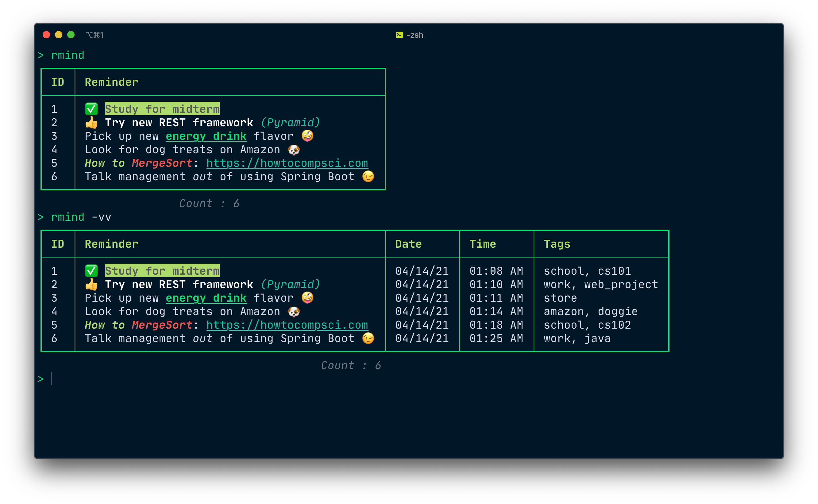Click the dog face emoji in second table
The image size is (818, 504).
[294, 312]
